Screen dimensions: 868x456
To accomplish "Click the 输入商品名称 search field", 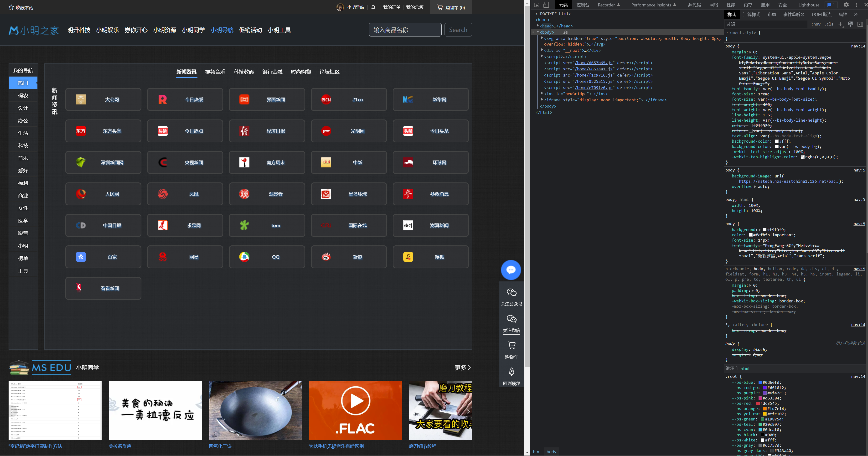I will click(405, 30).
